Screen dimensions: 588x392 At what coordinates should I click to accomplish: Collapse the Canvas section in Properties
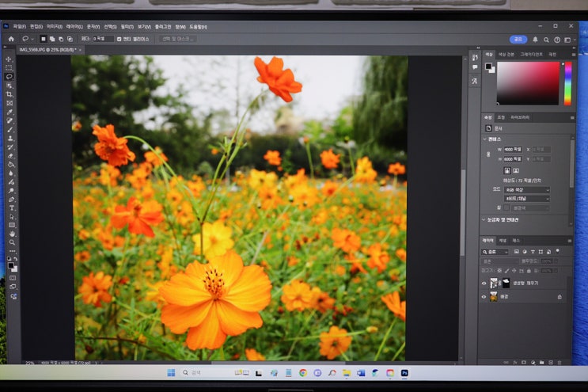coord(486,139)
